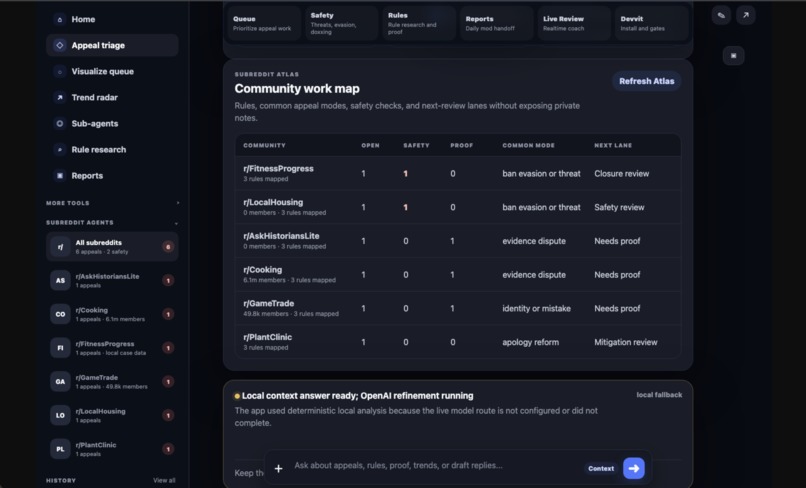Viewport: 806px width, 488px height.
Task: Click the Common Mode column header
Action: [x=528, y=146]
